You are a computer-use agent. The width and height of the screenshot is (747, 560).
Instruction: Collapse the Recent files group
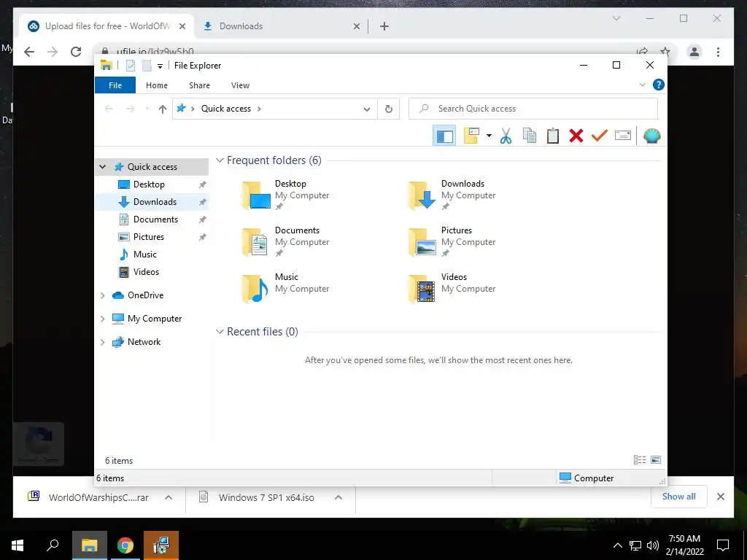(x=220, y=332)
